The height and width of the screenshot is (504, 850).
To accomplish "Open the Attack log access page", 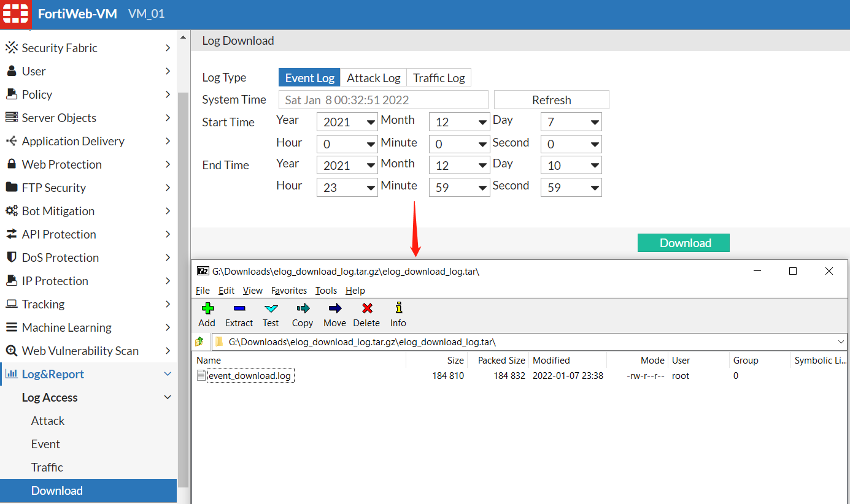I will (x=48, y=421).
